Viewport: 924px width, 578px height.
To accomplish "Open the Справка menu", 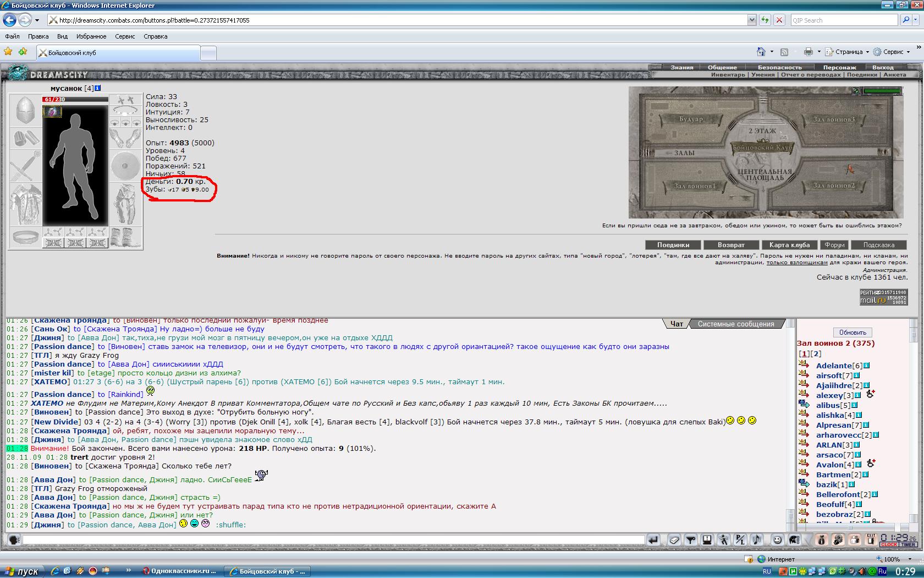I will (x=155, y=36).
